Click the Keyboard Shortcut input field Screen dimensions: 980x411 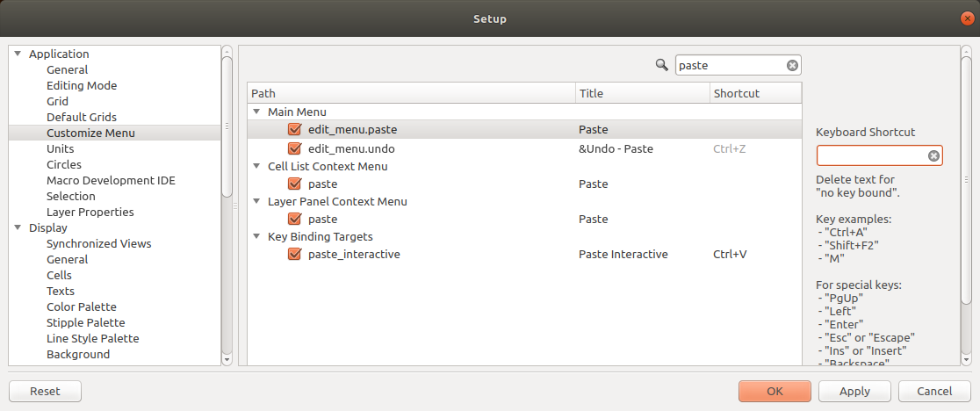click(x=873, y=155)
